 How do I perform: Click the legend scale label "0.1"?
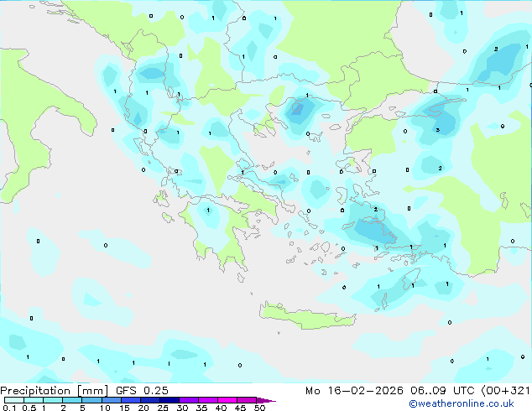(x=9, y=408)
